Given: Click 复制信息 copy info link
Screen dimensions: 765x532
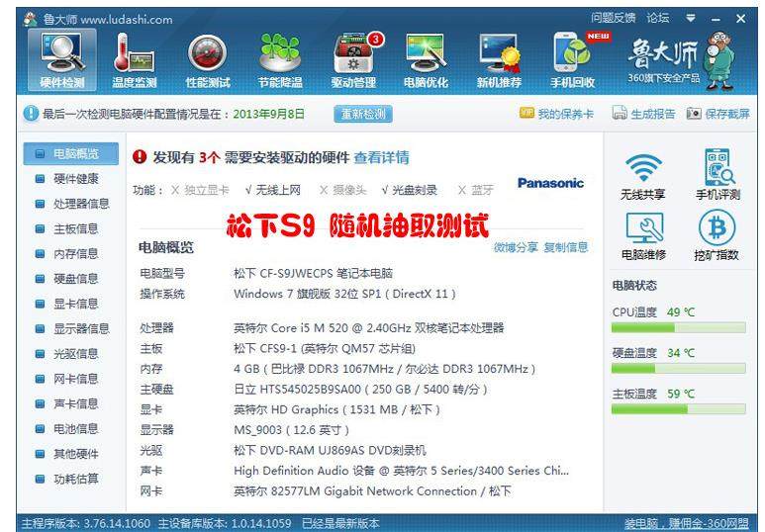Looking at the screenshot, I should click(566, 247).
